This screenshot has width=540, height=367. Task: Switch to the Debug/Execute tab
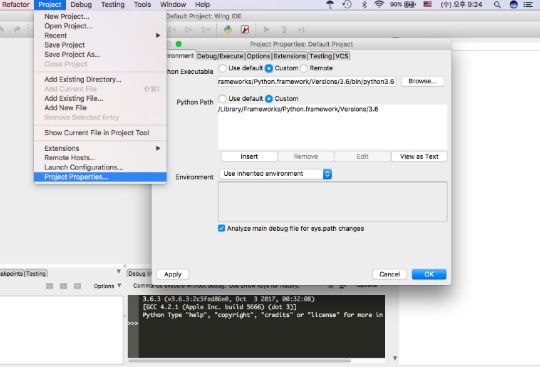(x=220, y=56)
